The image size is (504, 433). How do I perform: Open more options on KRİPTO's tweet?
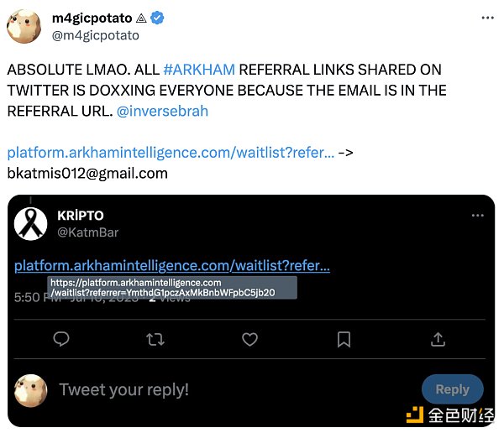pos(477,216)
